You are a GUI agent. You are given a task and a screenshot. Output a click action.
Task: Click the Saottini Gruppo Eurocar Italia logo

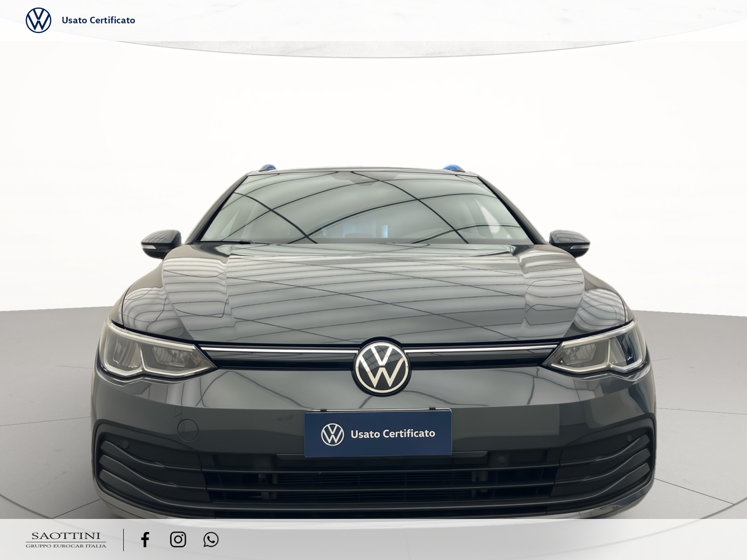66,540
